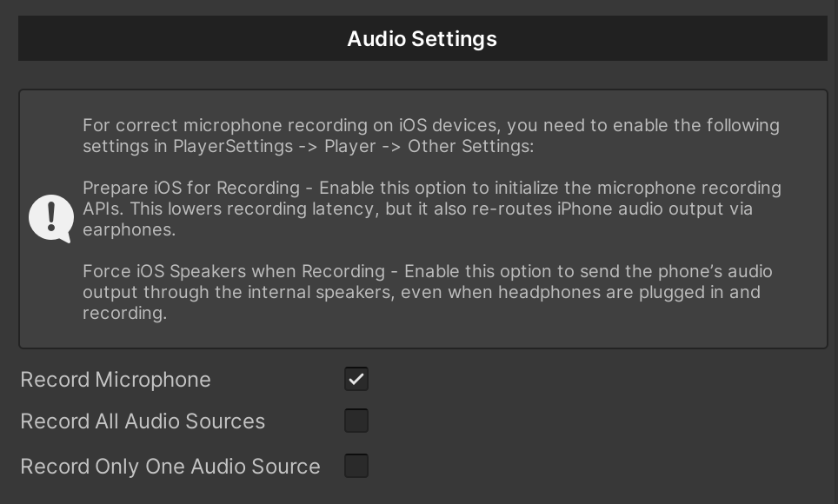Select the Record Microphone label

click(x=116, y=380)
